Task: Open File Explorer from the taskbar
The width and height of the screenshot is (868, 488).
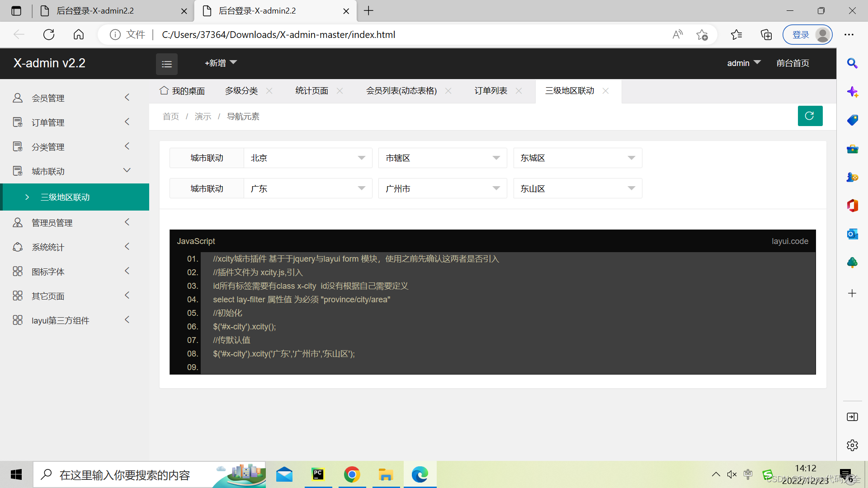Action: 386,474
